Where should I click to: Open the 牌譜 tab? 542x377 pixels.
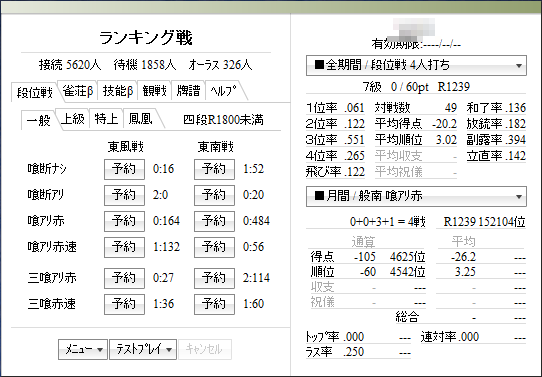[x=188, y=91]
